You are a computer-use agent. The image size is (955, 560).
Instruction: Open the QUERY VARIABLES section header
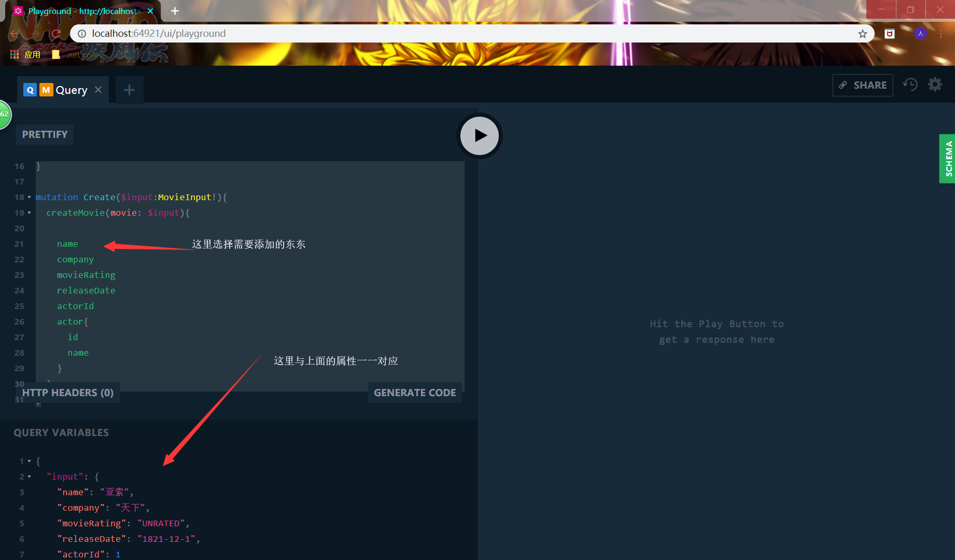(x=61, y=432)
